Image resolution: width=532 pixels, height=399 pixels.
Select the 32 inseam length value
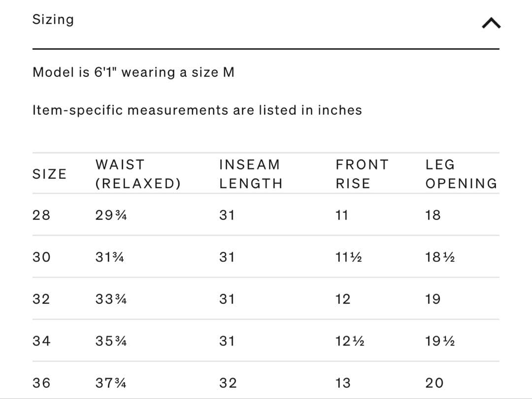[228, 383]
